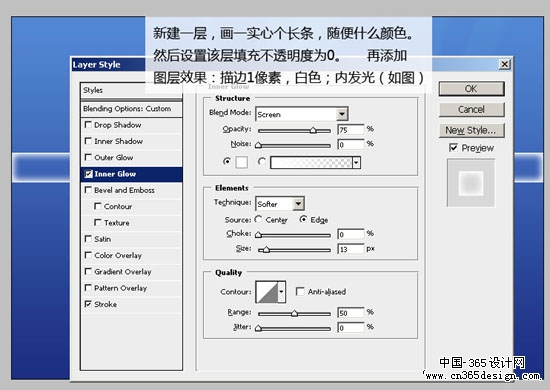This screenshot has width=550, height=390.
Task: Click the Opacity slider handle
Action: 313,130
